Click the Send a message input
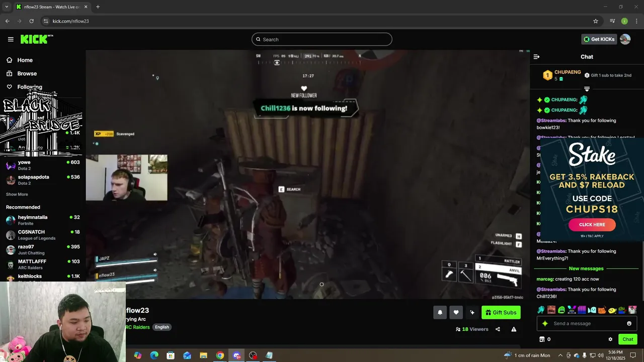Viewport: 644px width, 362px height. tap(587, 323)
